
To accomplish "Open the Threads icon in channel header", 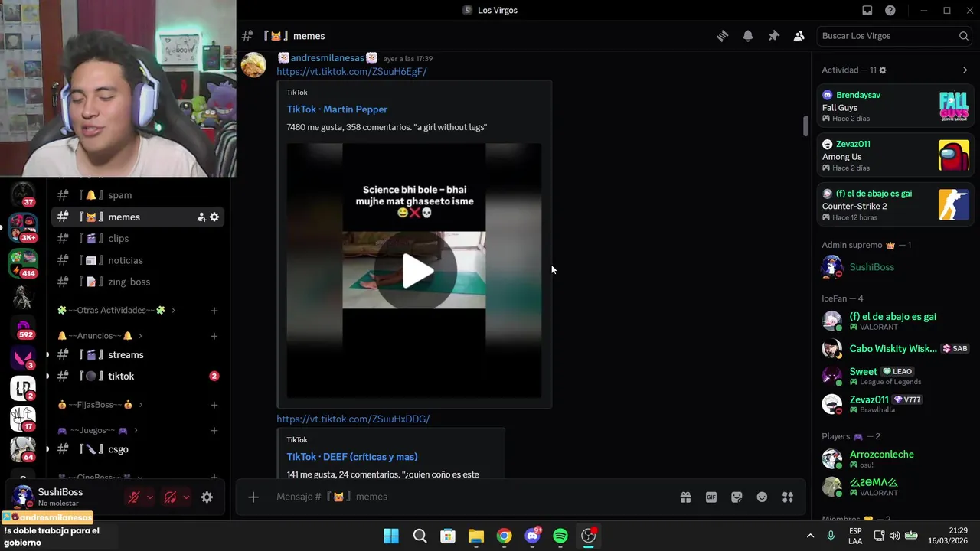I will point(722,36).
